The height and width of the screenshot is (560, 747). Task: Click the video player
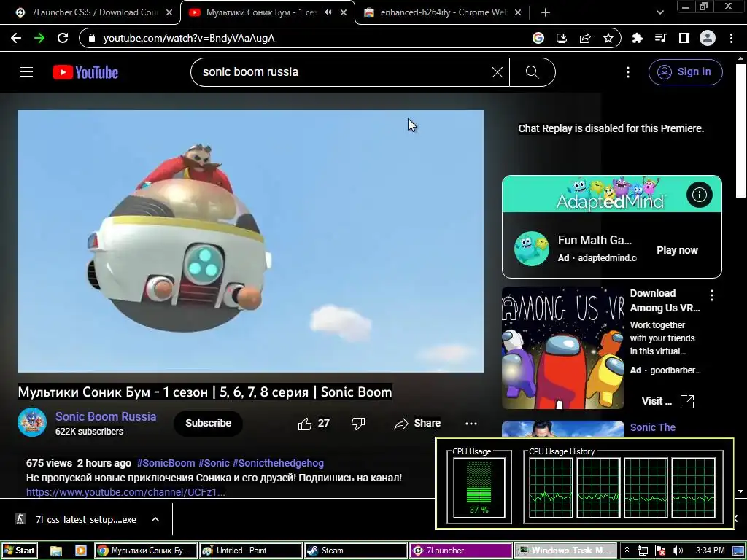[251, 241]
